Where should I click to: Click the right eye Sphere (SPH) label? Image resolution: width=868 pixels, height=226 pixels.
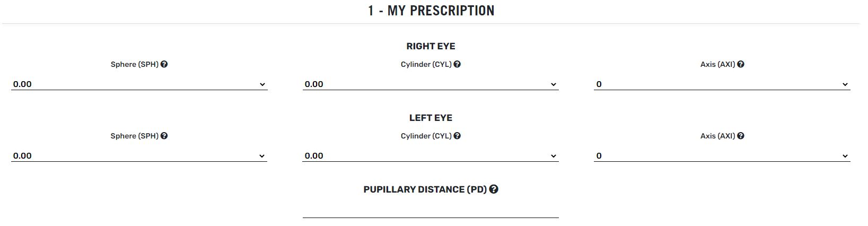(135, 64)
